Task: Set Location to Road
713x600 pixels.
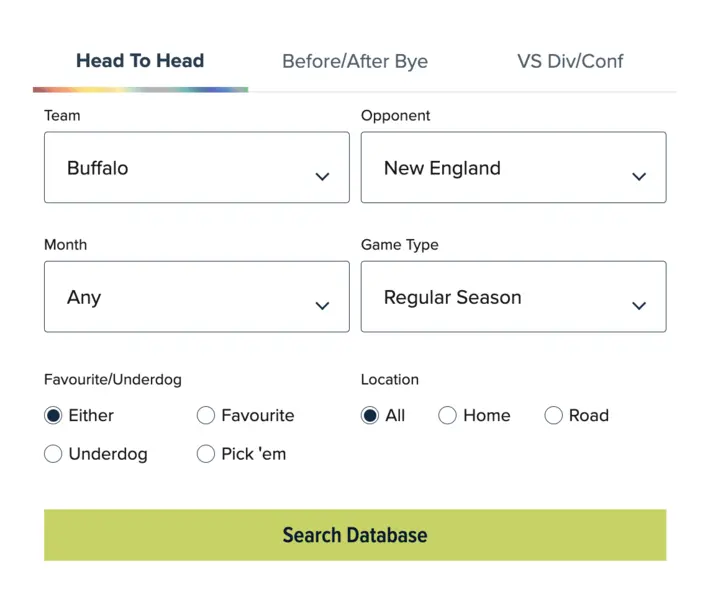Action: [x=553, y=415]
